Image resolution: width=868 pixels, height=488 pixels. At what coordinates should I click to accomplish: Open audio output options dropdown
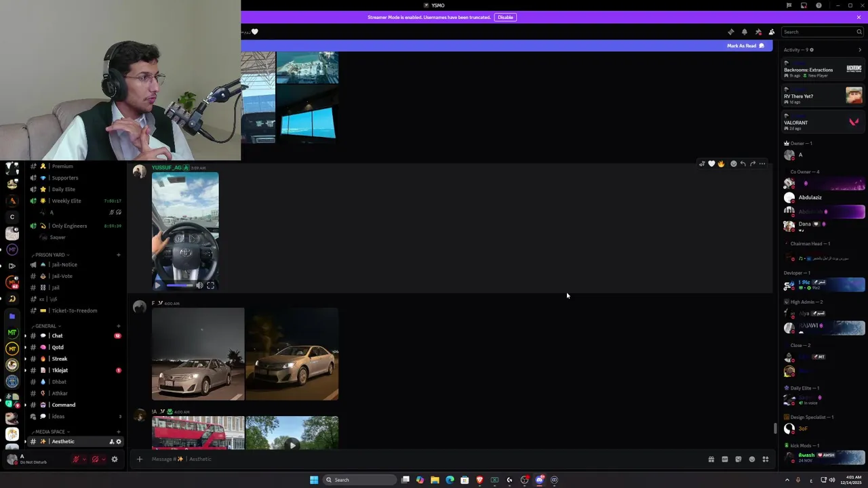click(103, 459)
